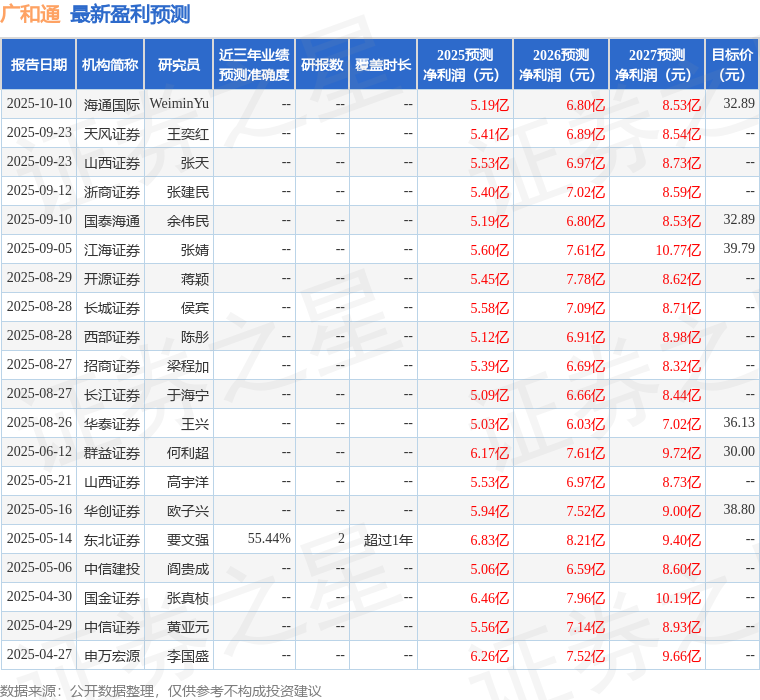The image size is (760, 700).
Task: Select the 华泰证券 institution cell
Action: [x=112, y=424]
